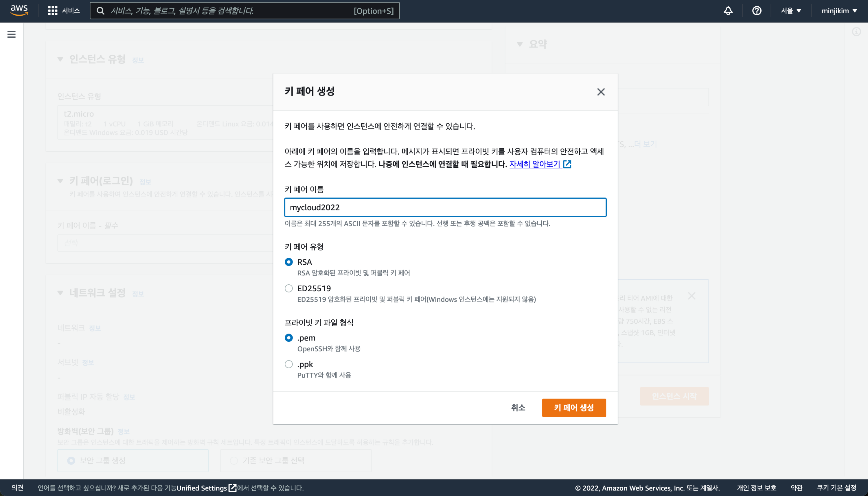This screenshot has width=868, height=496.
Task: Click the key pair name input field
Action: tap(445, 207)
